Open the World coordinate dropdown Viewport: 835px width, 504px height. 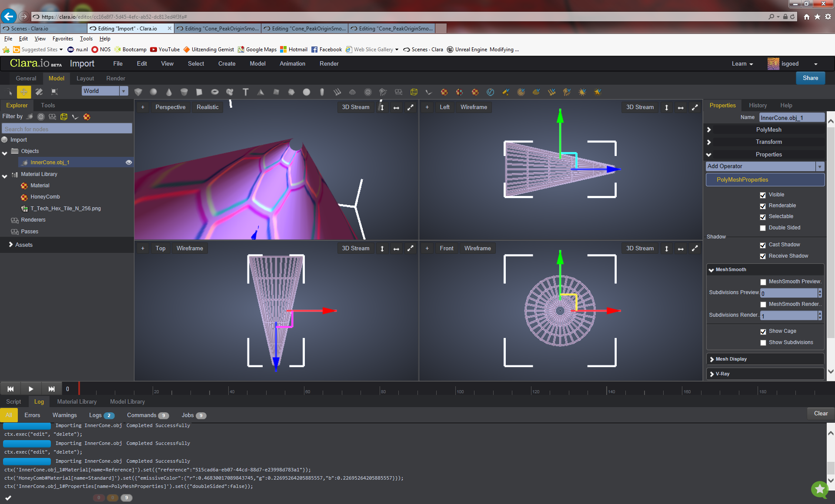tap(124, 91)
